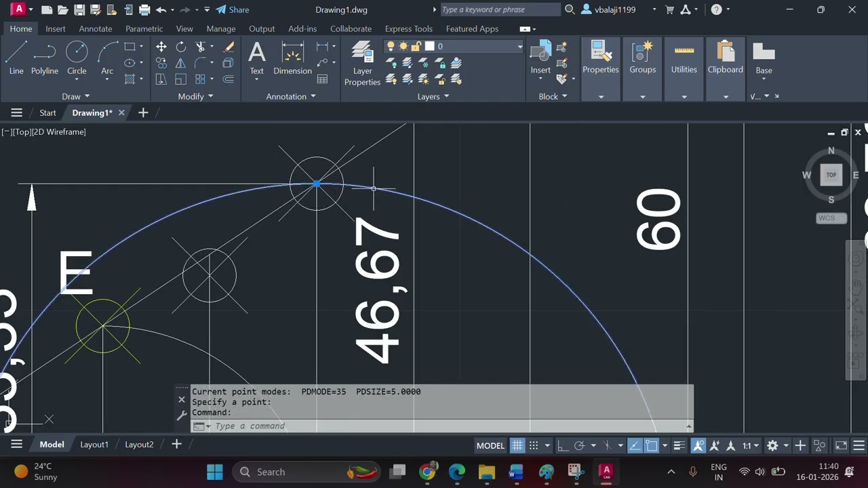Activate the Stretch tool
Viewport: 868px width, 488px height.
pyautogui.click(x=161, y=79)
